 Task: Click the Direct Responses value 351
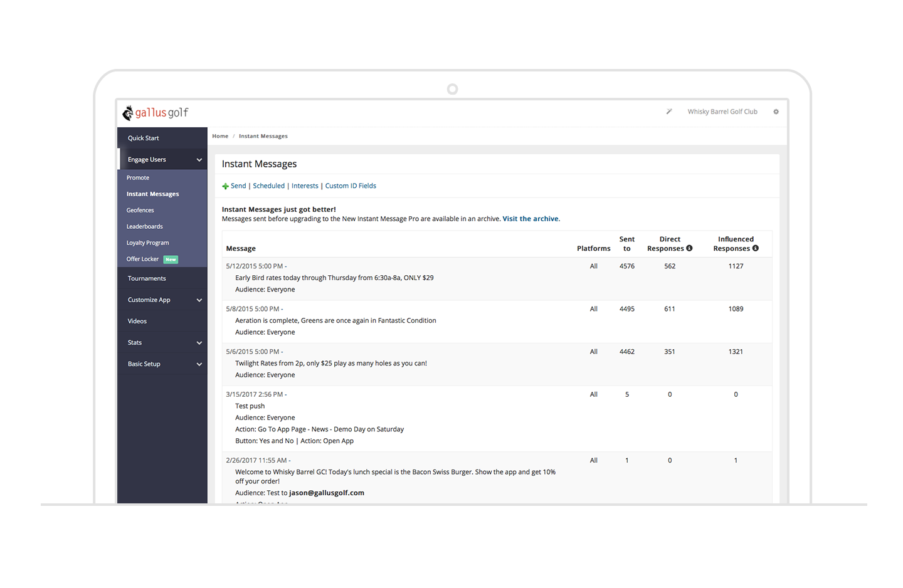point(670,352)
